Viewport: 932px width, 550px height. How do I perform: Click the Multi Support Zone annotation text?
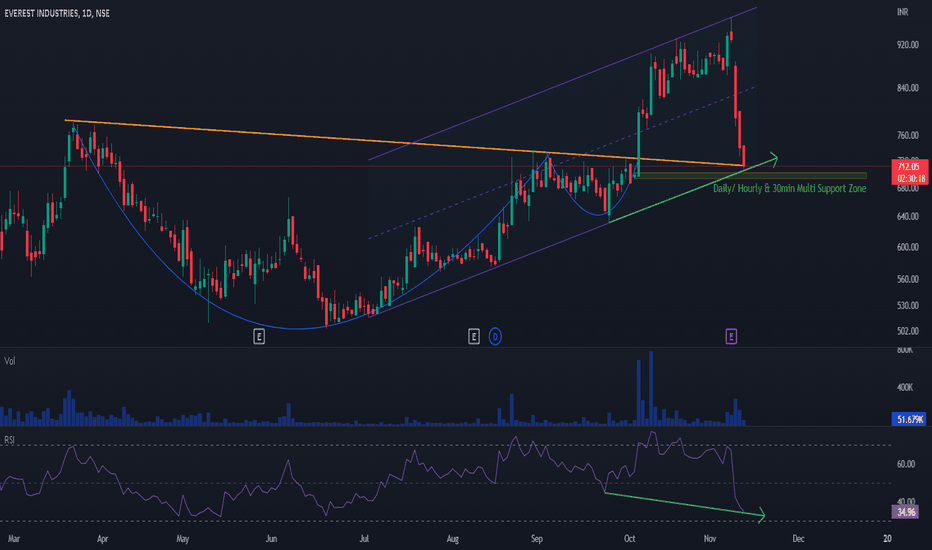click(789, 188)
